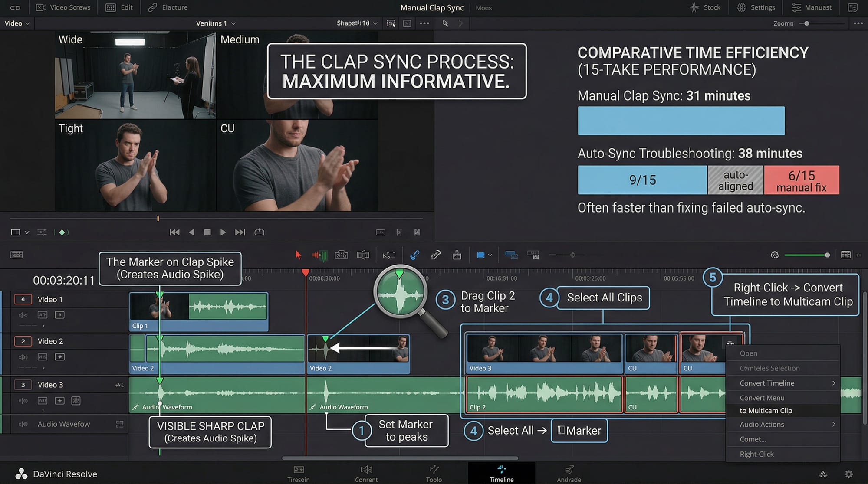Adjust the Zoom slider handle
The height and width of the screenshot is (484, 868).
(x=806, y=23)
